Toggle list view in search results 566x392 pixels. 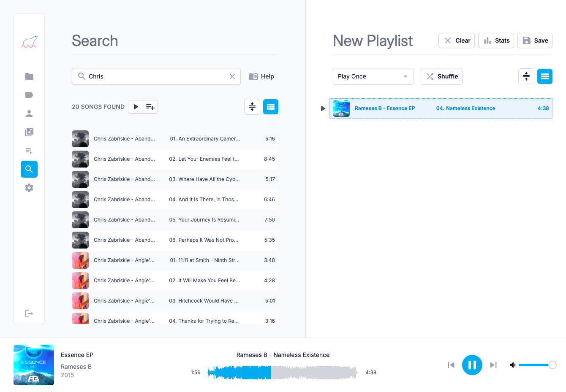click(x=271, y=107)
